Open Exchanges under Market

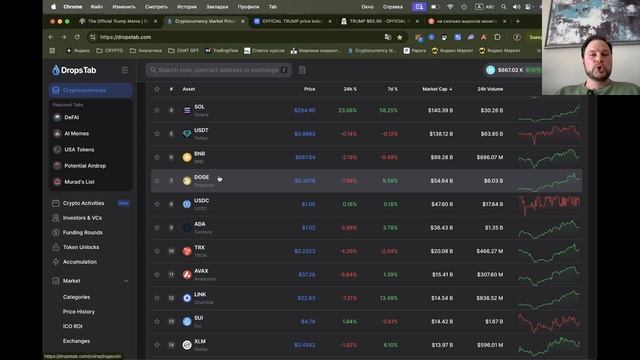76,341
